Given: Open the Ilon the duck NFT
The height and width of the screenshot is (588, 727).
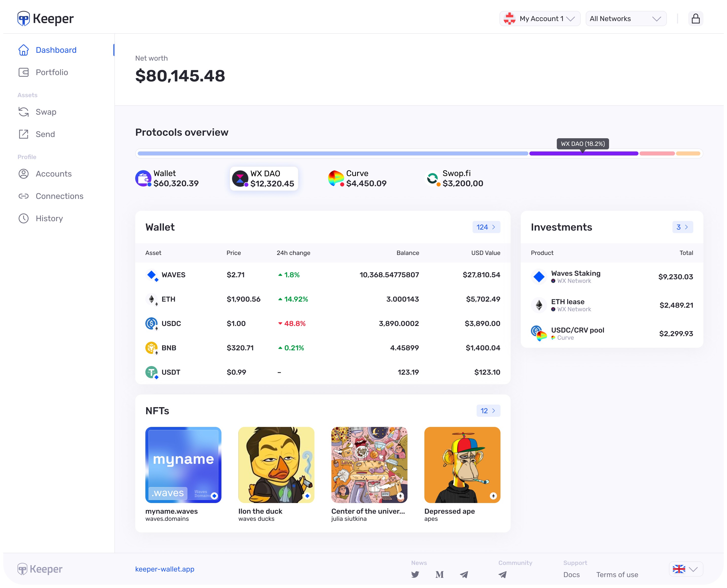Looking at the screenshot, I should [276, 465].
